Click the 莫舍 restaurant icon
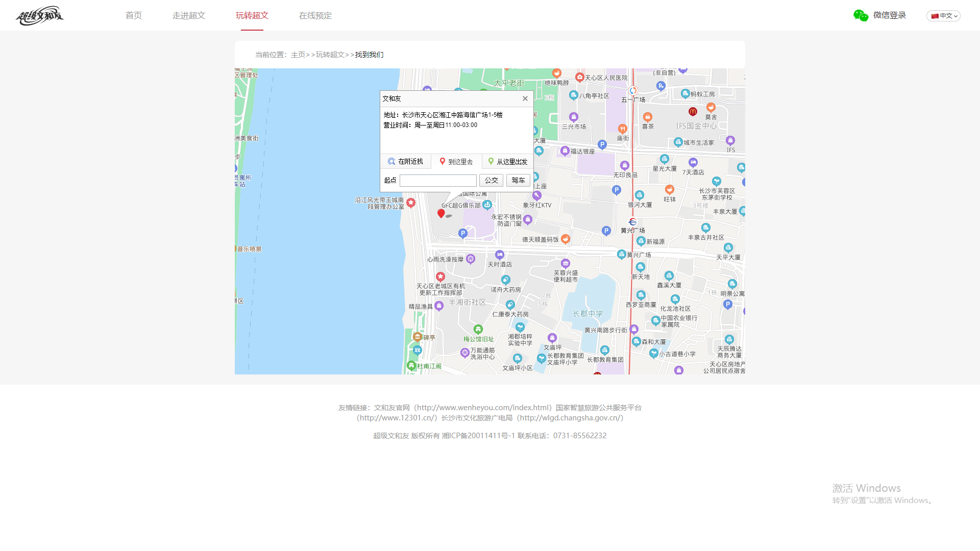The image size is (980, 551). (711, 107)
